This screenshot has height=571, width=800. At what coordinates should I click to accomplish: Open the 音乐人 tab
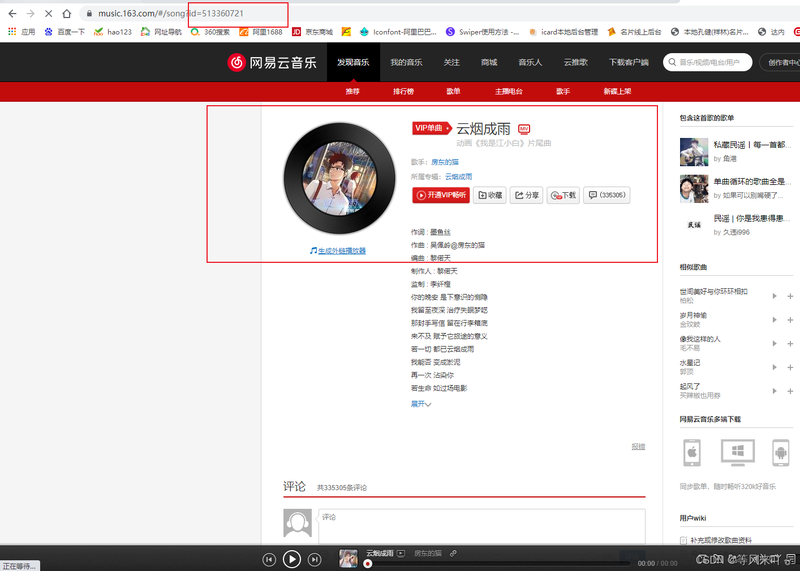point(530,62)
